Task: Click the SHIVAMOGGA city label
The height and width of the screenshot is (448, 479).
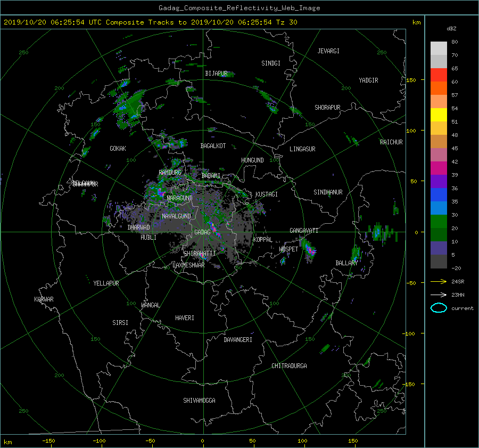Action: click(199, 400)
